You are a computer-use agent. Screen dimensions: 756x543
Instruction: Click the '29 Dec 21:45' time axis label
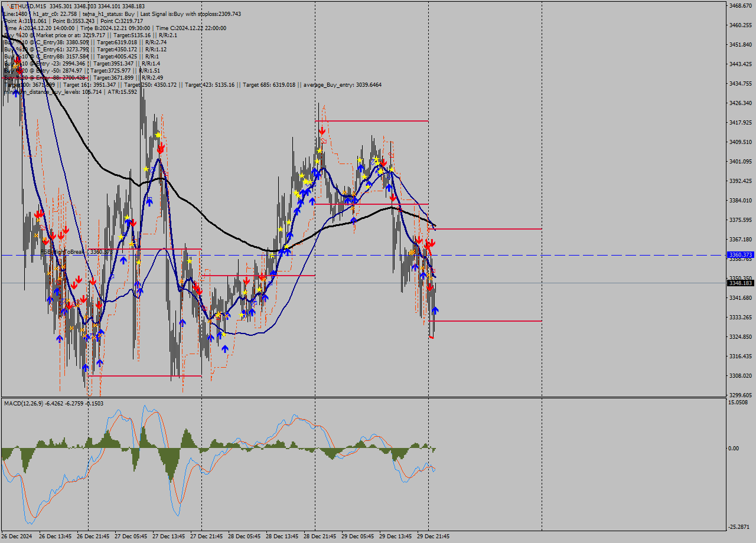coord(434,537)
